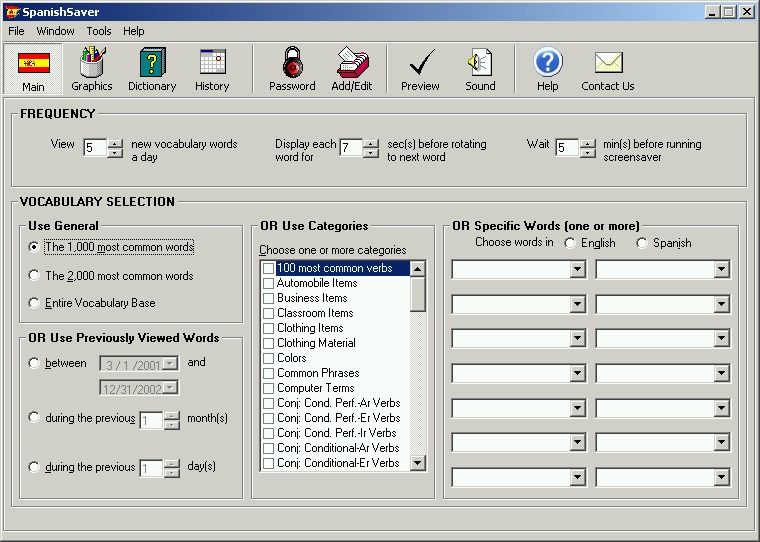Image resolution: width=760 pixels, height=542 pixels.
Task: Open the 12/31/2002 end date dropdown
Action: 170,387
